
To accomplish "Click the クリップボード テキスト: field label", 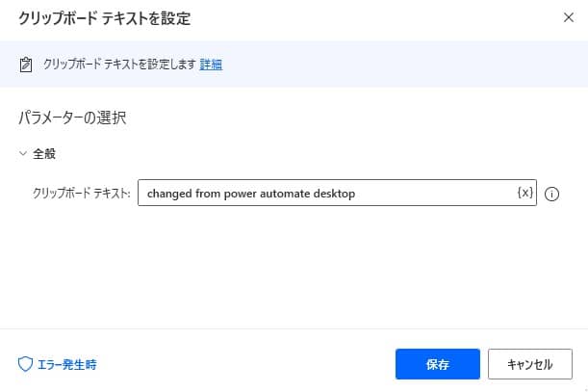I will [x=81, y=194].
